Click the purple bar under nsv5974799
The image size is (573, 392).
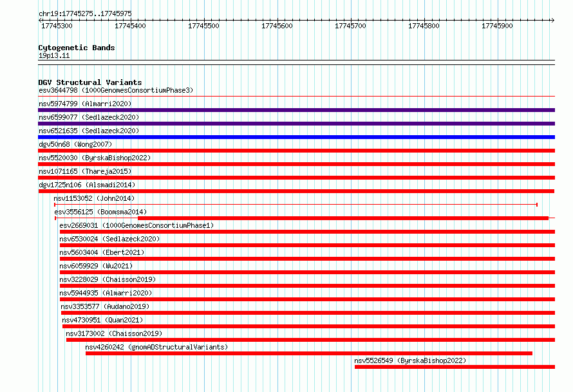pos(296,110)
